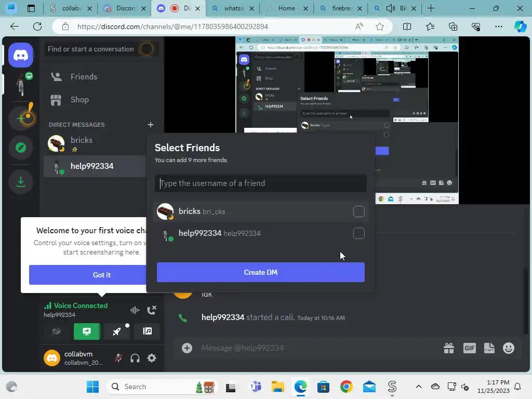
Task: Start an activity with rocket icon
Action: point(117,331)
